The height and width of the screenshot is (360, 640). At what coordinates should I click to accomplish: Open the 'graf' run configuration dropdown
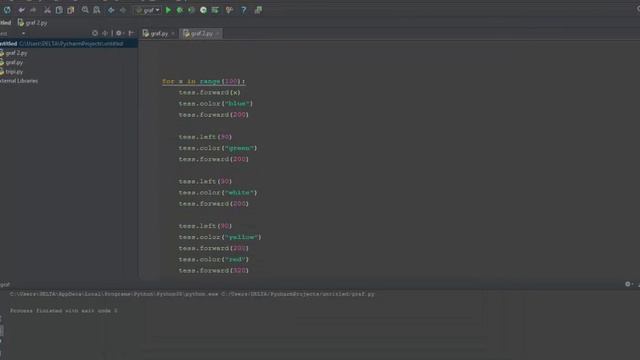(x=148, y=10)
